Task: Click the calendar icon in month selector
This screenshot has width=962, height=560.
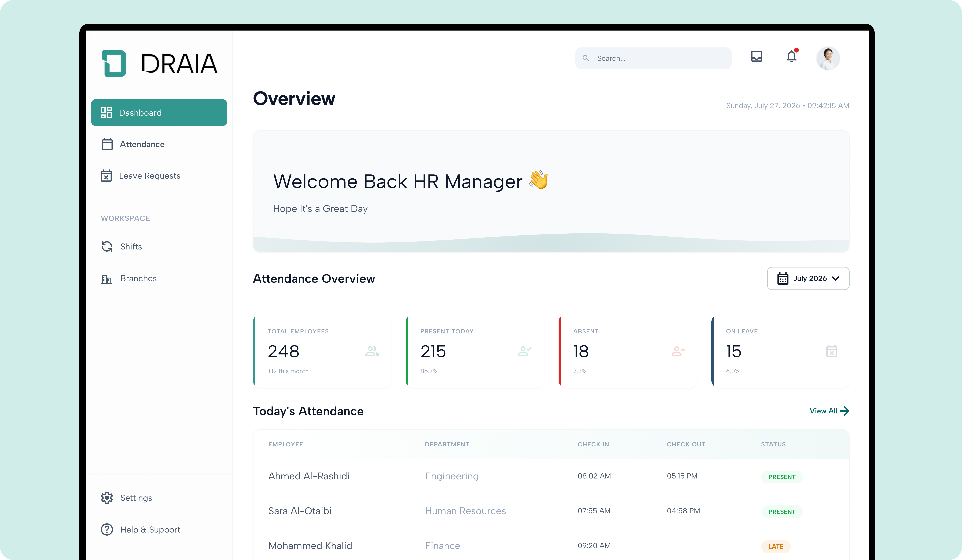Action: click(783, 279)
